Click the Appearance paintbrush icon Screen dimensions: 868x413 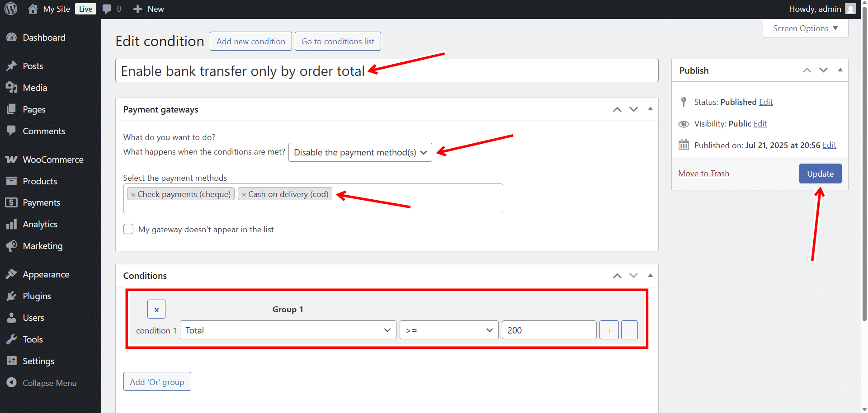(12, 274)
